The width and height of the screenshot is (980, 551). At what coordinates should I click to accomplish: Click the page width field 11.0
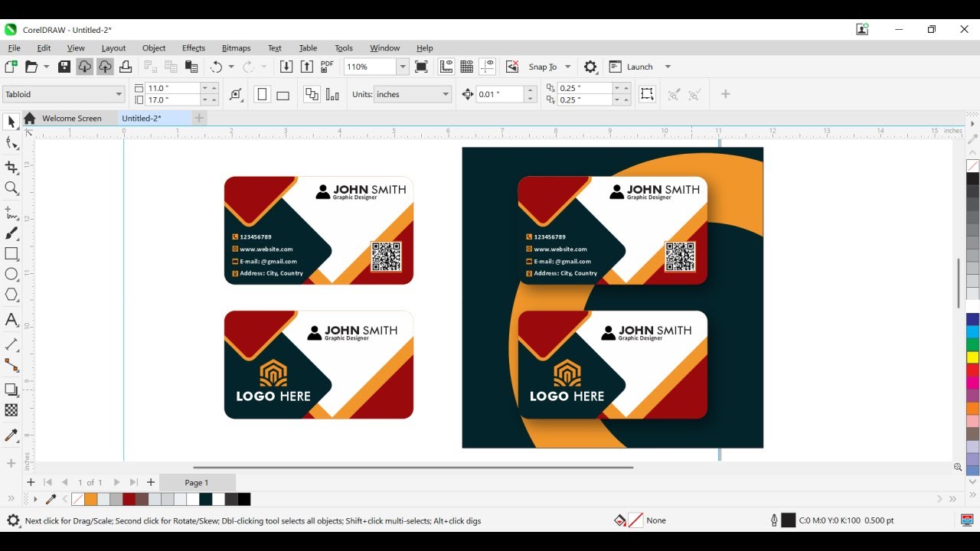(172, 88)
